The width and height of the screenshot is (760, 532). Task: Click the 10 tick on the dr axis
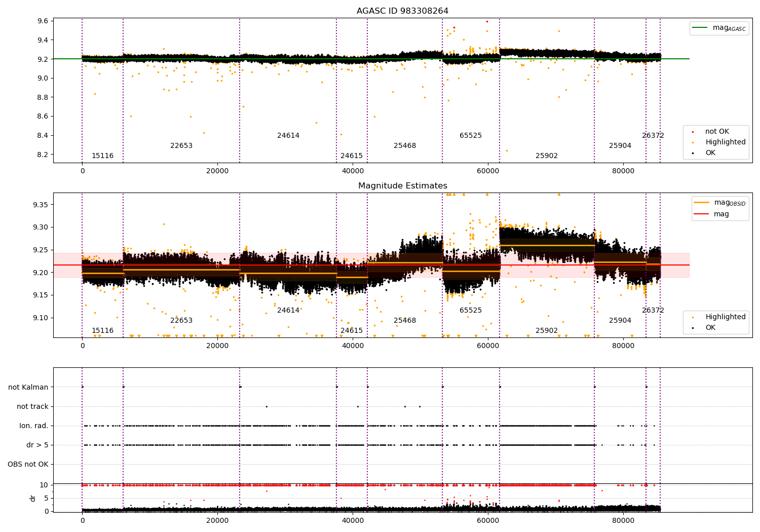pyautogui.click(x=44, y=485)
